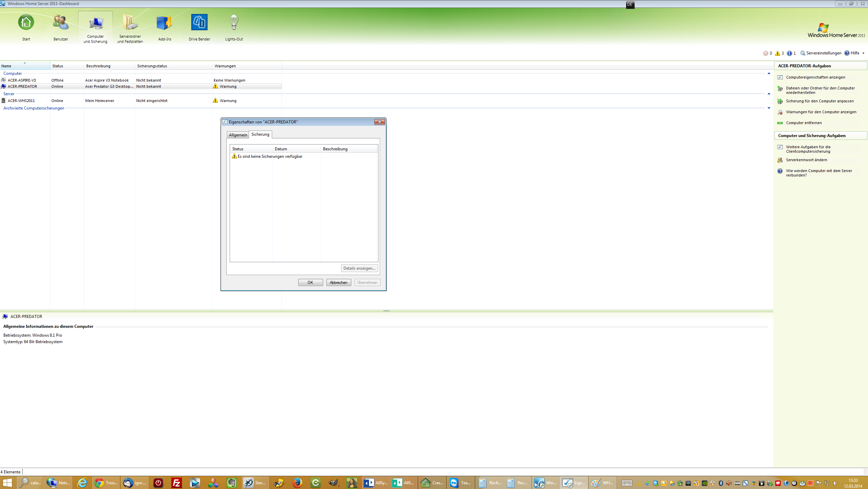Switch to the Allgemein tab
The image size is (868, 489).
coord(237,135)
